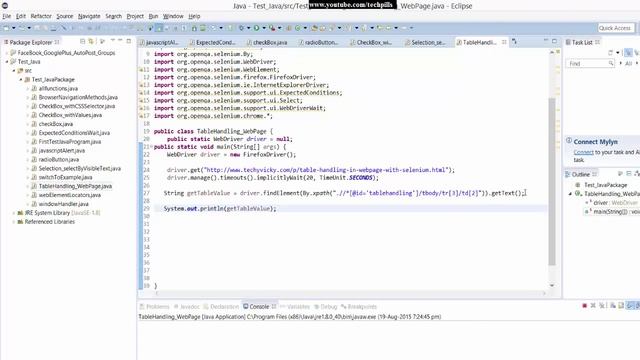The height and width of the screenshot is (360, 640).
Task: Maximize the editor area
Action: [x=554, y=41]
